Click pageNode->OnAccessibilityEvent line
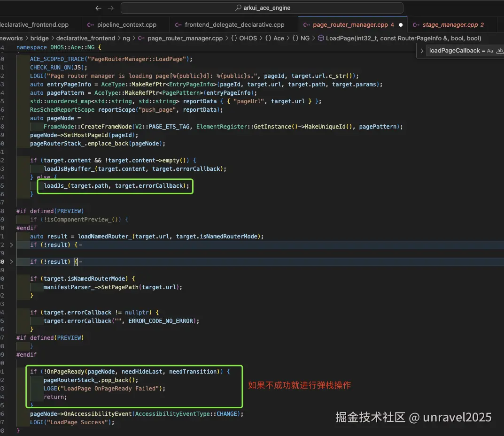Screen dimensions: 504x436 tap(137, 414)
